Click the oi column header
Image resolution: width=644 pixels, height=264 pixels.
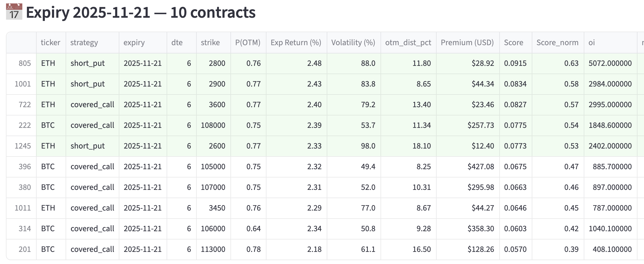pyautogui.click(x=591, y=43)
